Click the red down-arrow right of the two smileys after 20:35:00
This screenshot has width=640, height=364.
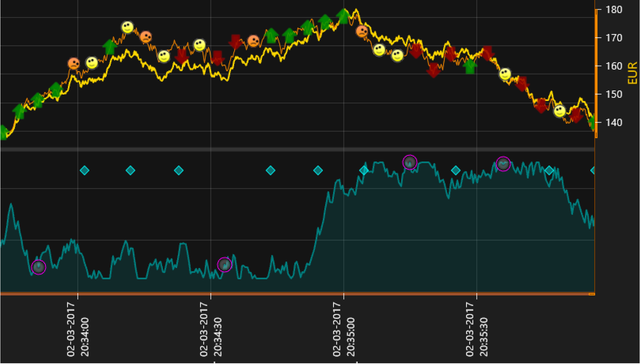416,51
